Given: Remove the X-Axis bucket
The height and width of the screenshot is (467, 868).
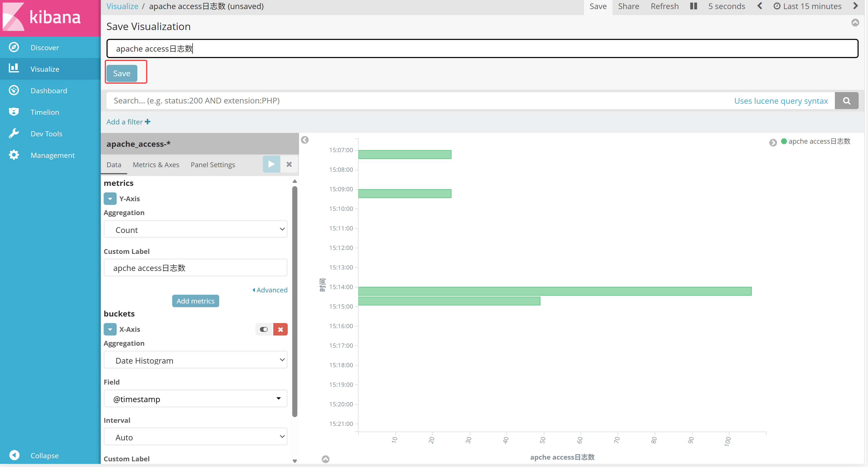Looking at the screenshot, I should tap(280, 330).
